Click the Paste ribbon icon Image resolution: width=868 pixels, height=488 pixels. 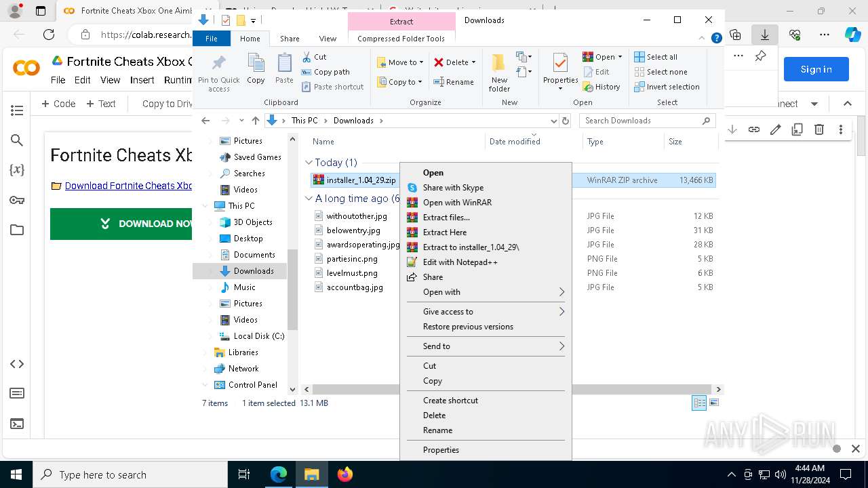[284, 69]
